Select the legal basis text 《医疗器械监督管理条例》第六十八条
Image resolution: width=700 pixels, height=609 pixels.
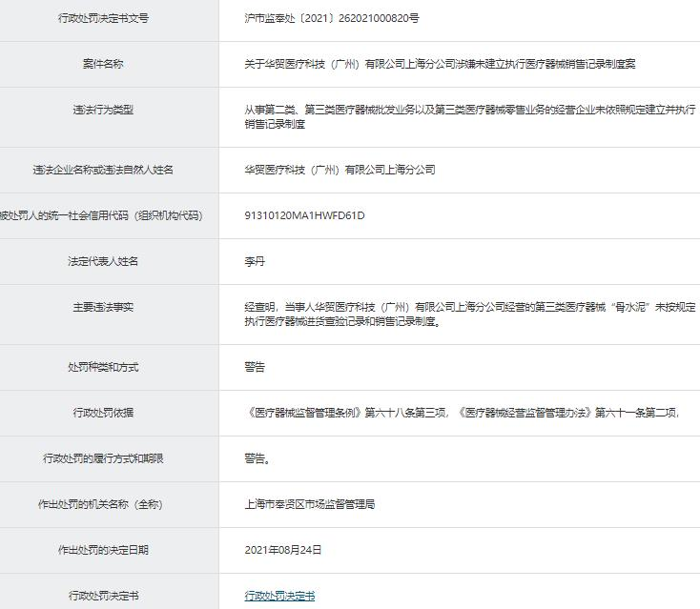click(x=463, y=413)
